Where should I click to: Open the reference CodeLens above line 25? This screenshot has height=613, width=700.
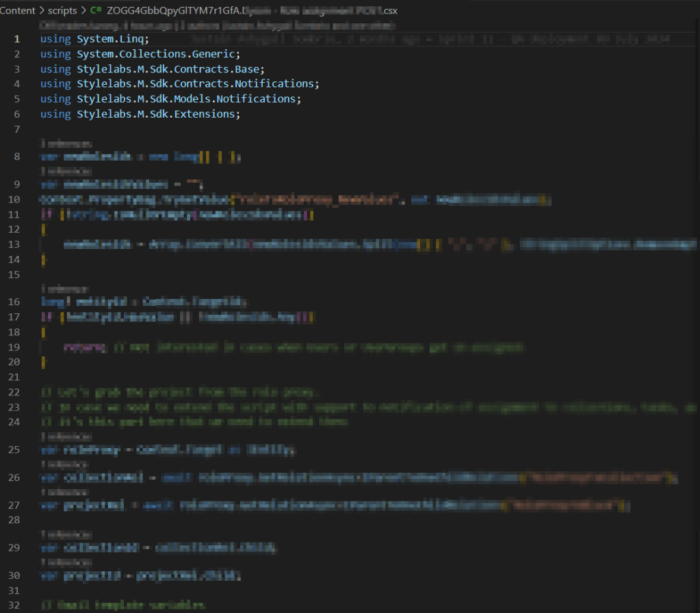tap(66, 435)
